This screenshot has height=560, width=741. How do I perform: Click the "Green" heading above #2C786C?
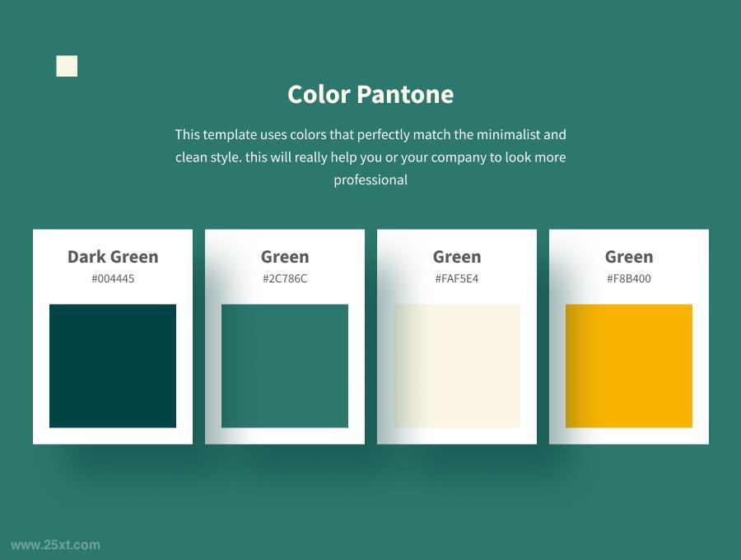(285, 257)
